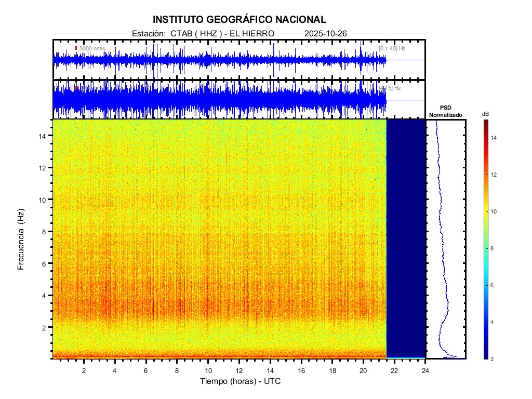Image resolution: width=532 pixels, height=399 pixels.
Task: Click the flat waveform line after data ends
Action: pos(405,60)
